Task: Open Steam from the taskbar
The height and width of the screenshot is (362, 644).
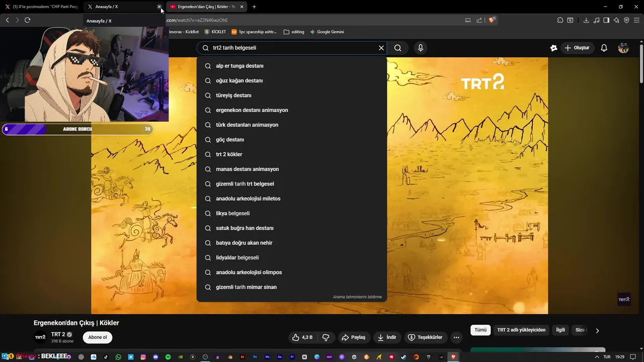Action: click(404, 357)
